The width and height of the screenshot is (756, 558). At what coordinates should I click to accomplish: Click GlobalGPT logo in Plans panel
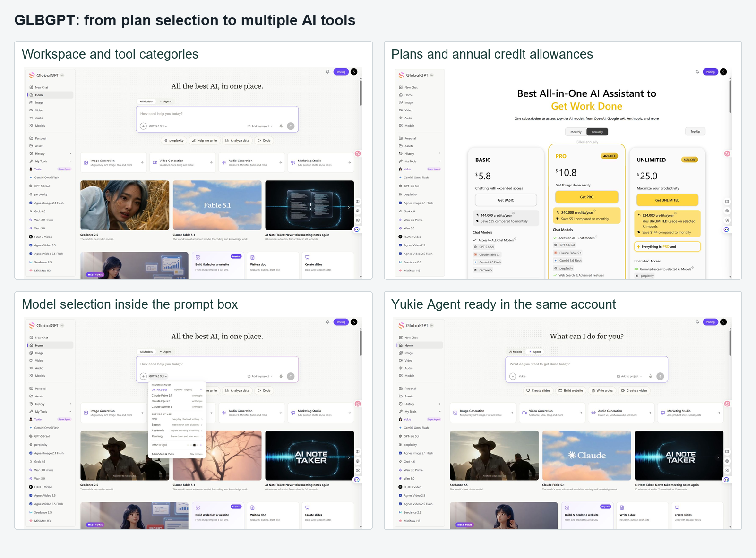tap(413, 75)
